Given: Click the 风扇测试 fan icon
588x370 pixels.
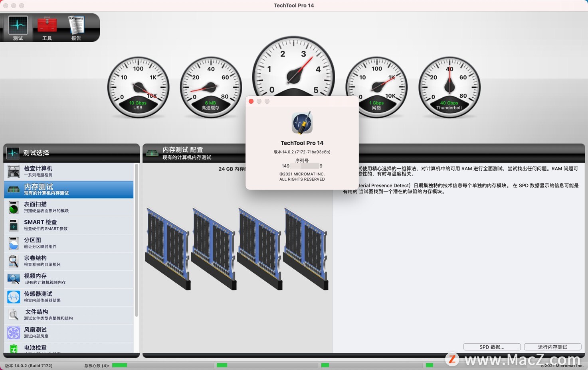Looking at the screenshot, I should pyautogui.click(x=14, y=333).
